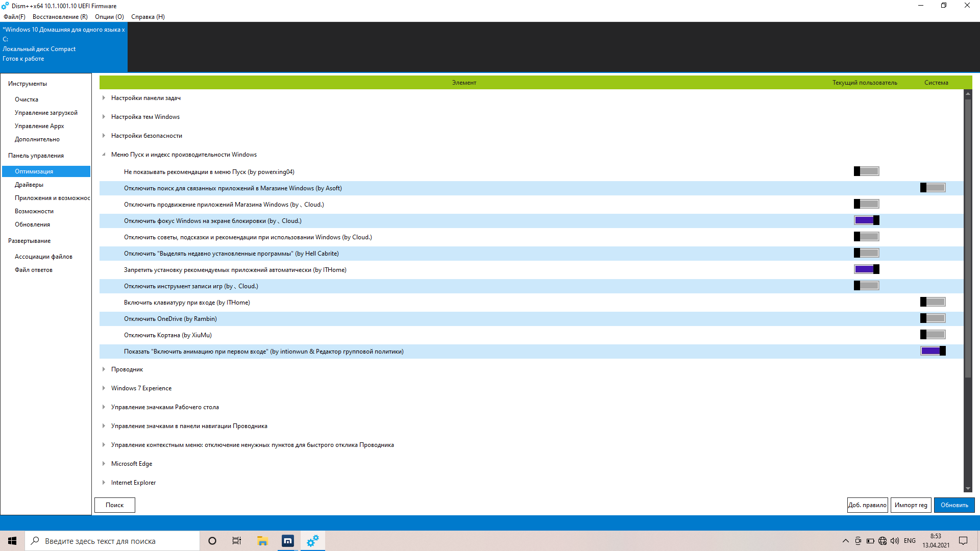Click 'Импорт reg' button
980x551 pixels.
(911, 505)
